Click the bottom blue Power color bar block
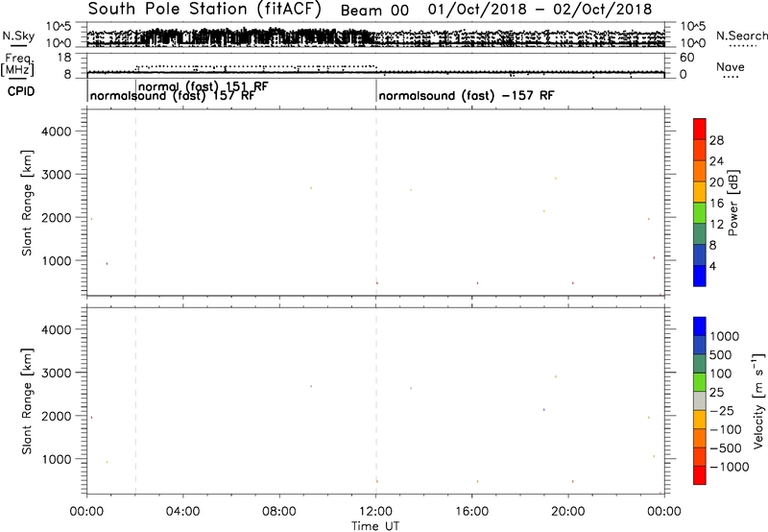The width and height of the screenshot is (768, 532). click(x=700, y=276)
